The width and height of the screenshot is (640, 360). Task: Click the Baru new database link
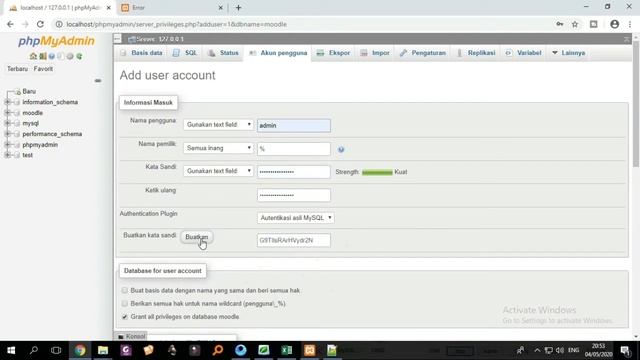coord(29,91)
